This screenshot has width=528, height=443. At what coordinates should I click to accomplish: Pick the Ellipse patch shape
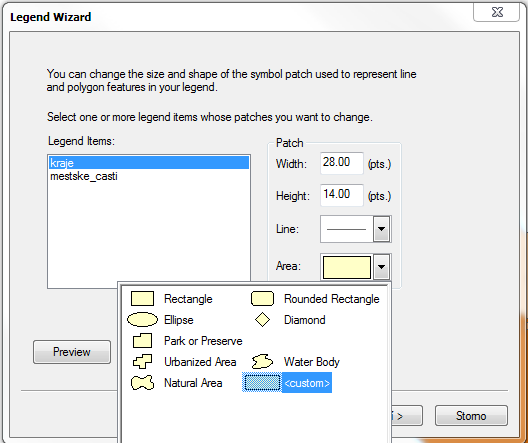tap(161, 320)
